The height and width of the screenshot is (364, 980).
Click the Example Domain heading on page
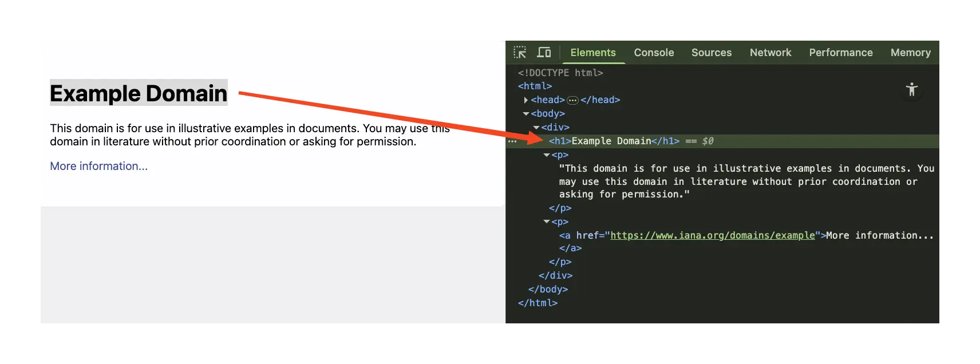point(139,93)
